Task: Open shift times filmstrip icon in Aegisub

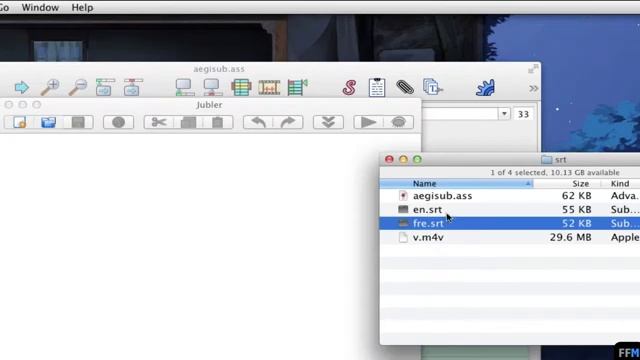Action: 269,87
